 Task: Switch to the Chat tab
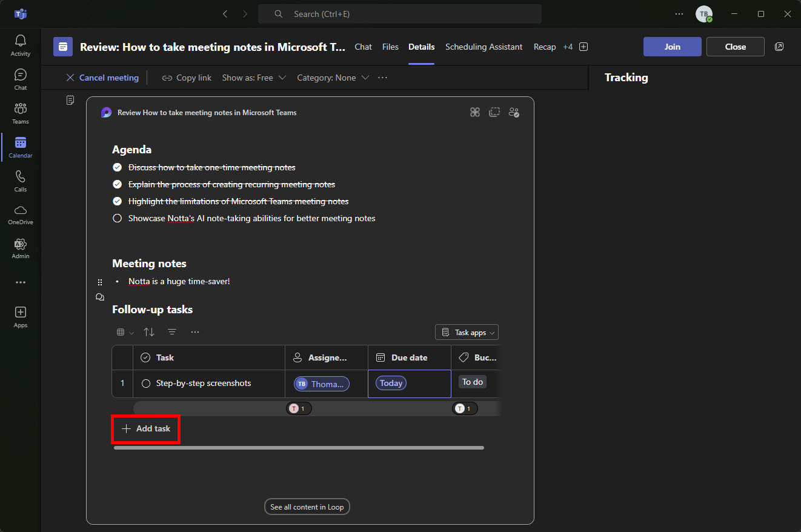coord(364,47)
